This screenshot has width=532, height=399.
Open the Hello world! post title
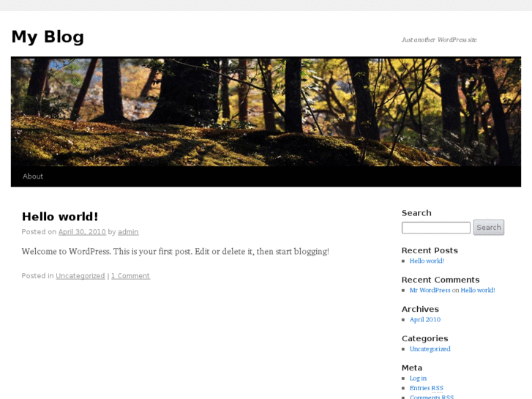click(x=60, y=217)
